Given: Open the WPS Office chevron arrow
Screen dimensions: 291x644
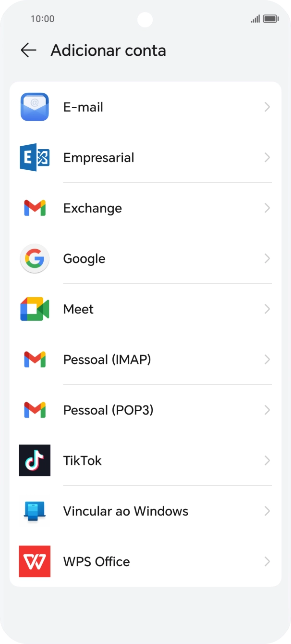Looking at the screenshot, I should pyautogui.click(x=267, y=561).
